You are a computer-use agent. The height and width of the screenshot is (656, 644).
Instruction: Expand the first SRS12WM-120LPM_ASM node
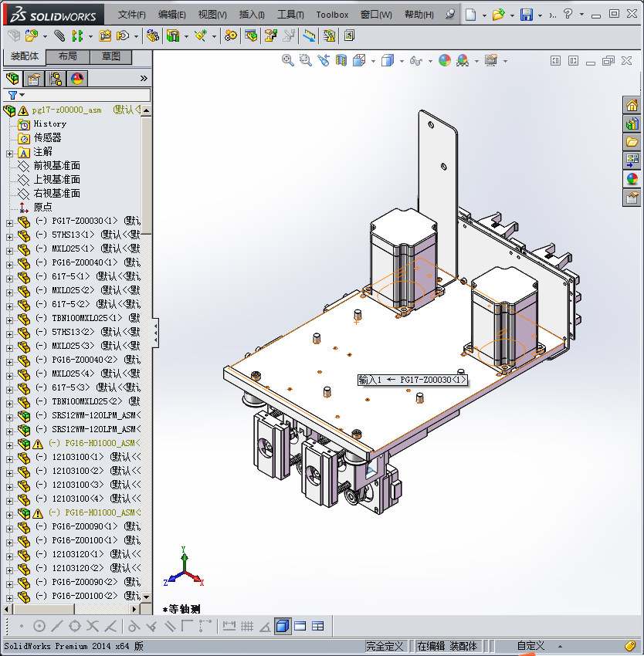[x=9, y=418]
